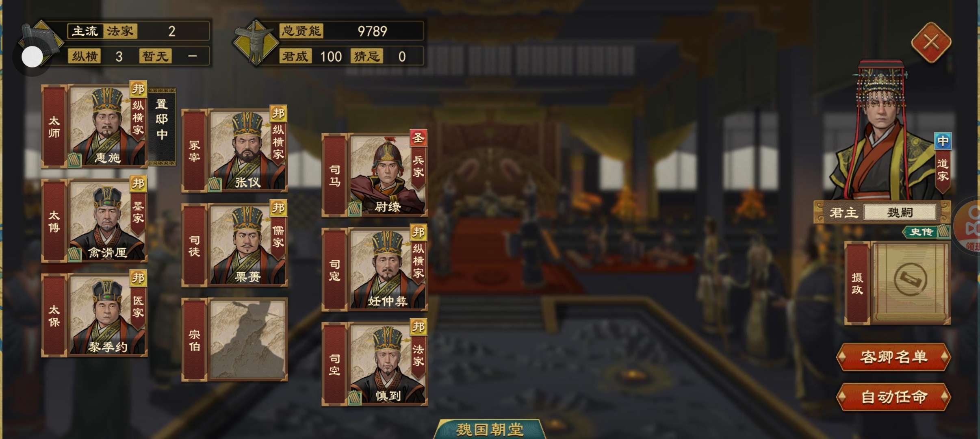Tap the 魏国朝堂 tab at bottom
The width and height of the screenshot is (980, 439).
pos(490,429)
